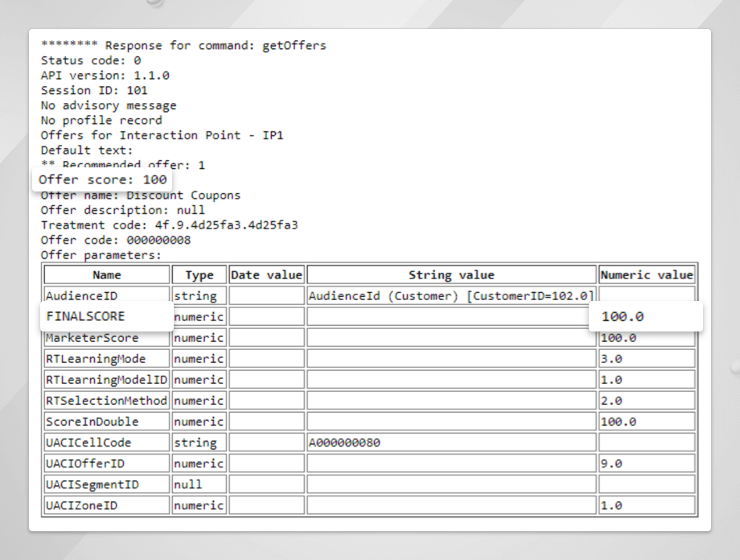Click the RTSelectionMethod value 2.0
Screen dimensions: 740x560
(x=611, y=401)
